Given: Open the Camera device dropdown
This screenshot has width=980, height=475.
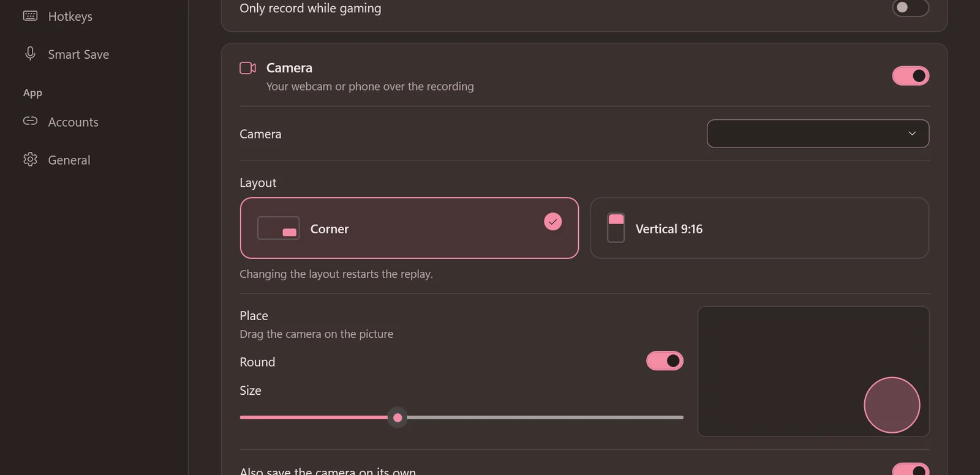Looking at the screenshot, I should coord(818,133).
